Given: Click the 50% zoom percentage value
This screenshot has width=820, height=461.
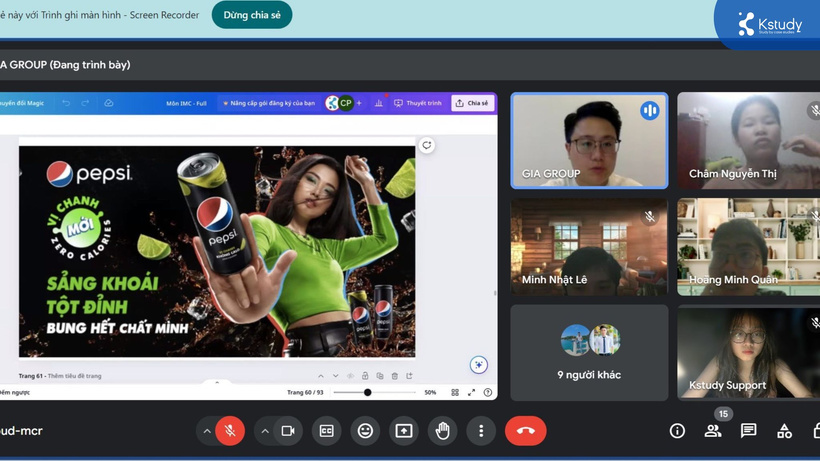Looking at the screenshot, I should [430, 392].
